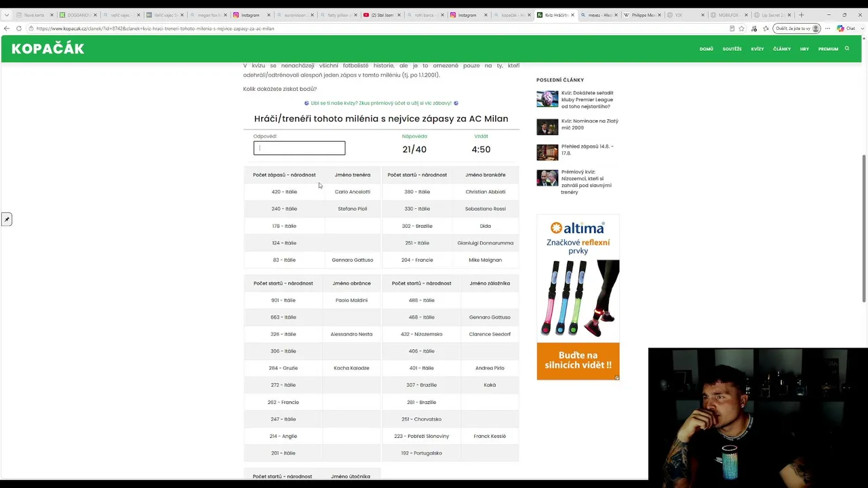
Task: Click the Přehled zápasů article thumbnail
Action: pyautogui.click(x=547, y=152)
